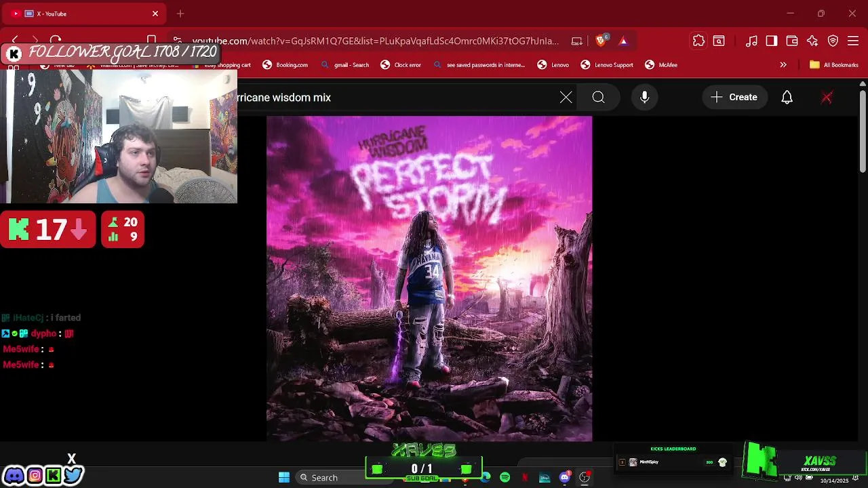Image resolution: width=868 pixels, height=488 pixels.
Task: Click the magnifier-window icon next to Extensions
Action: pos(719,41)
